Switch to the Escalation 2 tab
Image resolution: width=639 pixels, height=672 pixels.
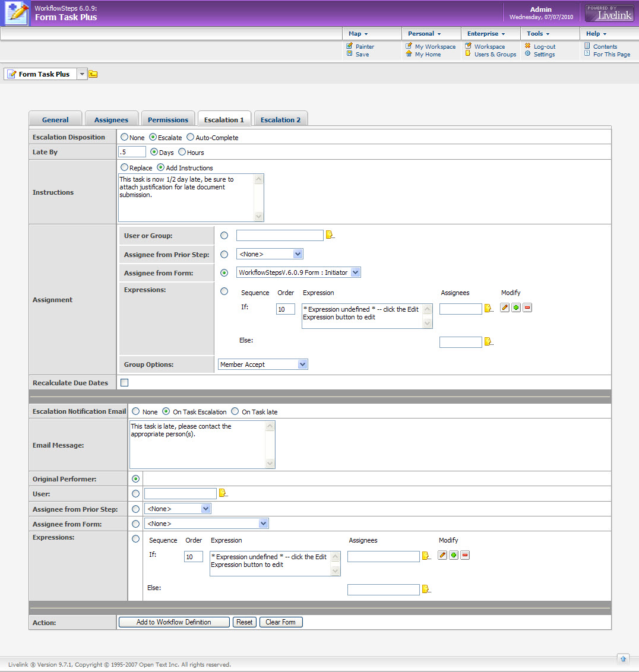click(x=280, y=119)
